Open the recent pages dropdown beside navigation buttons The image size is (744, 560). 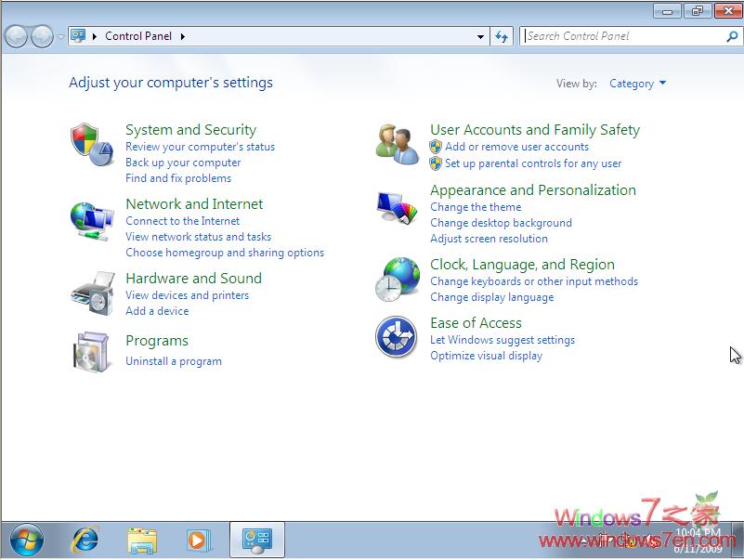[60, 37]
